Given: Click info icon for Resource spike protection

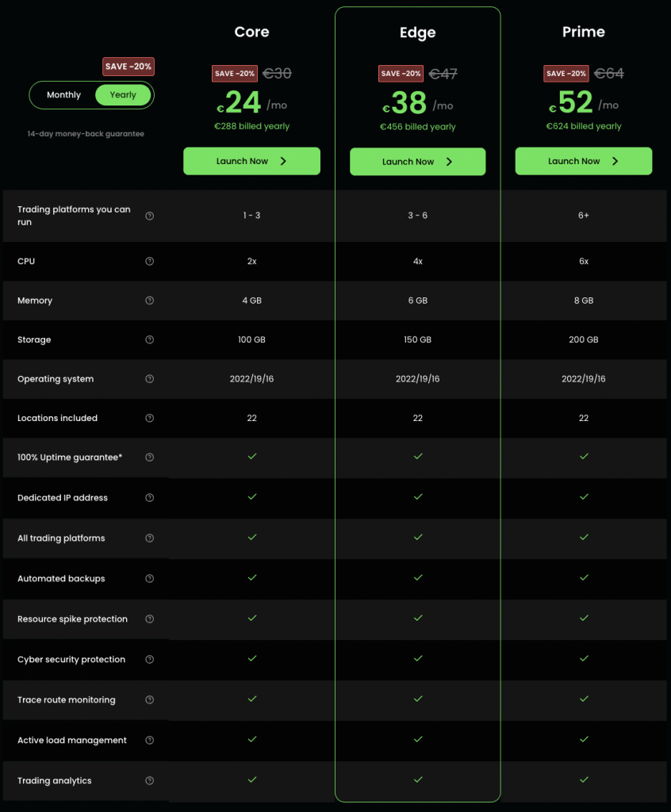Looking at the screenshot, I should pos(150,619).
